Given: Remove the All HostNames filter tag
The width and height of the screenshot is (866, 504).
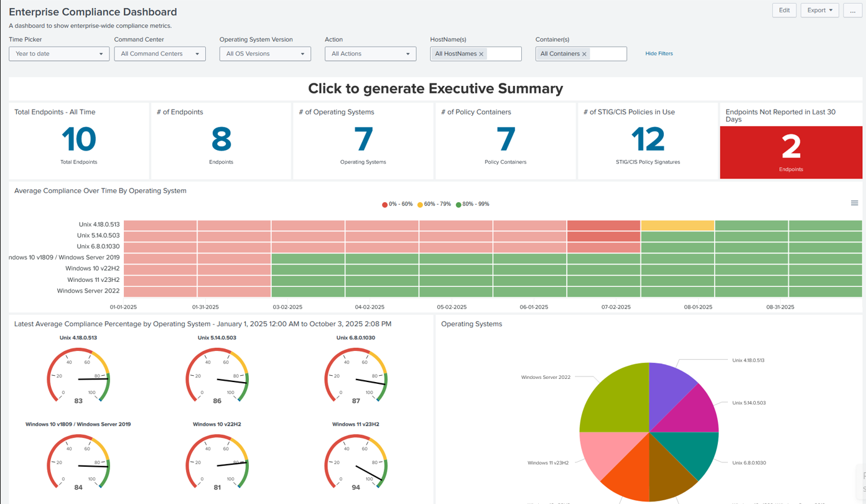Looking at the screenshot, I should coord(482,54).
